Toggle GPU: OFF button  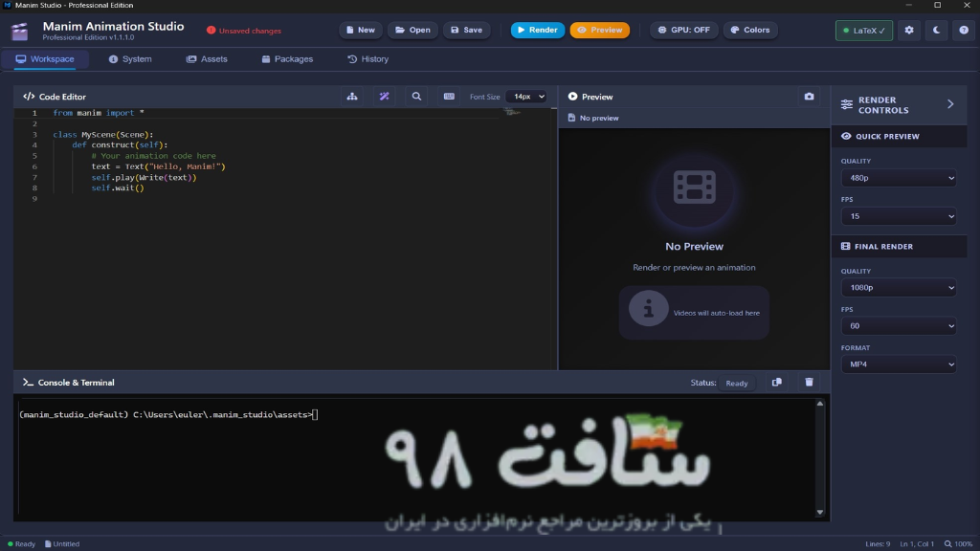(683, 30)
